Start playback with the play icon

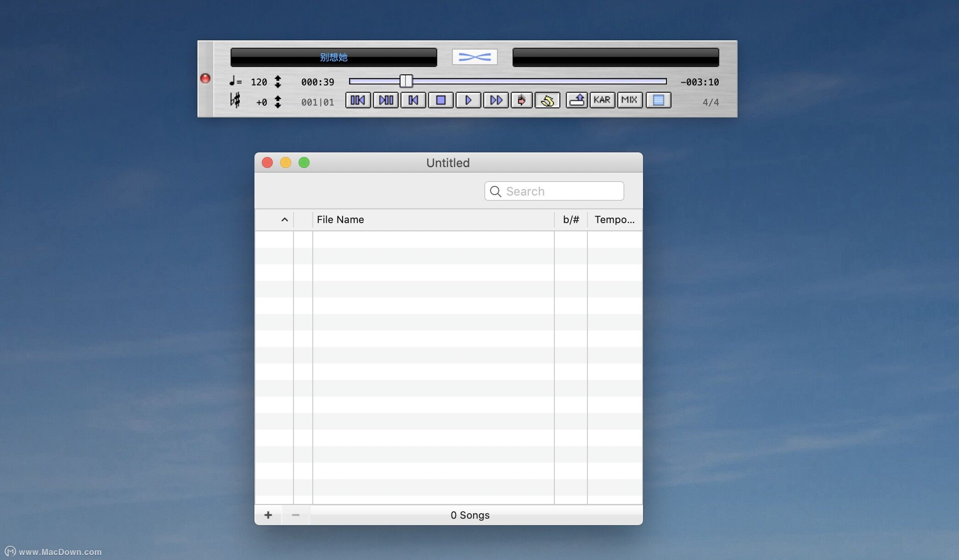[x=468, y=100]
